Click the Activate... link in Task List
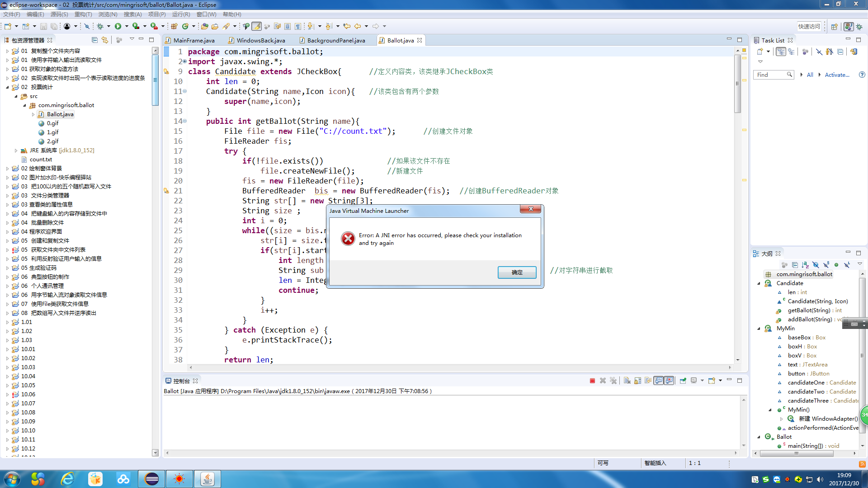868x488 pixels. (837, 75)
